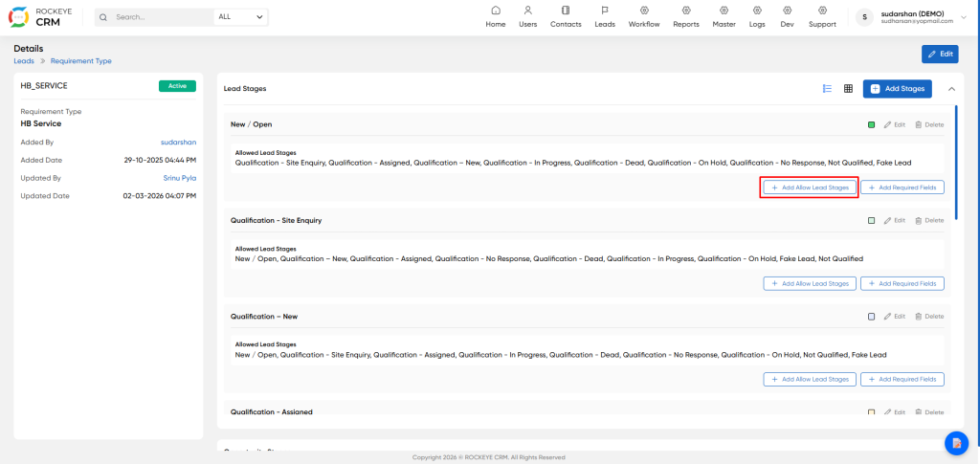Focus the Search input field
The width and height of the screenshot is (980, 464).
tap(163, 17)
